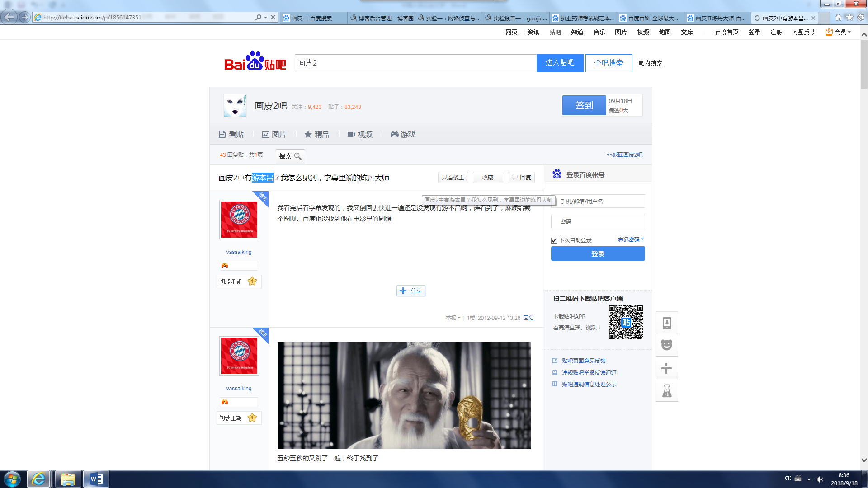868x488 pixels.
Task: Click the lab flask icon on floating sidebar
Action: tap(667, 390)
